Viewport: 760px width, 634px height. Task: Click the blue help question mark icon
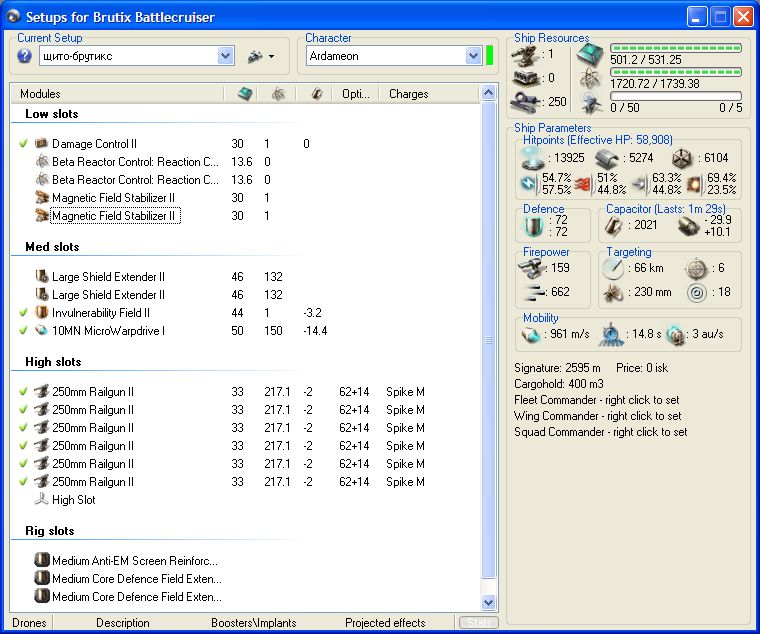(24, 56)
